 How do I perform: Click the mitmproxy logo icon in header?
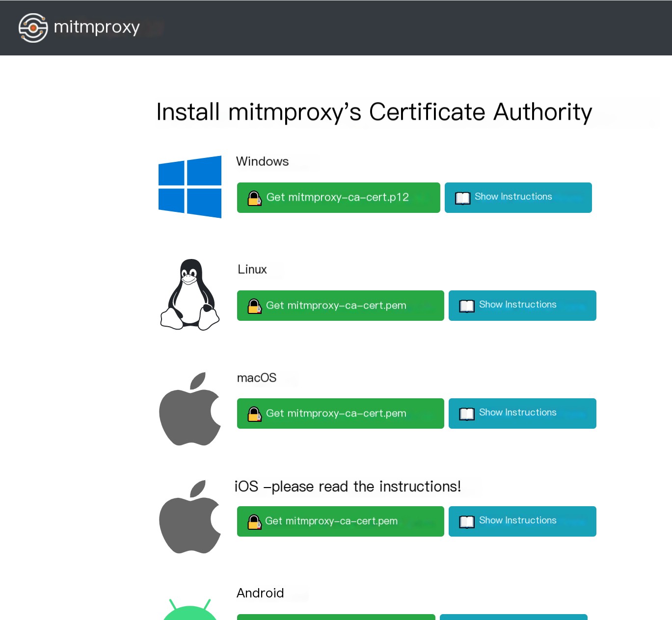[33, 28]
